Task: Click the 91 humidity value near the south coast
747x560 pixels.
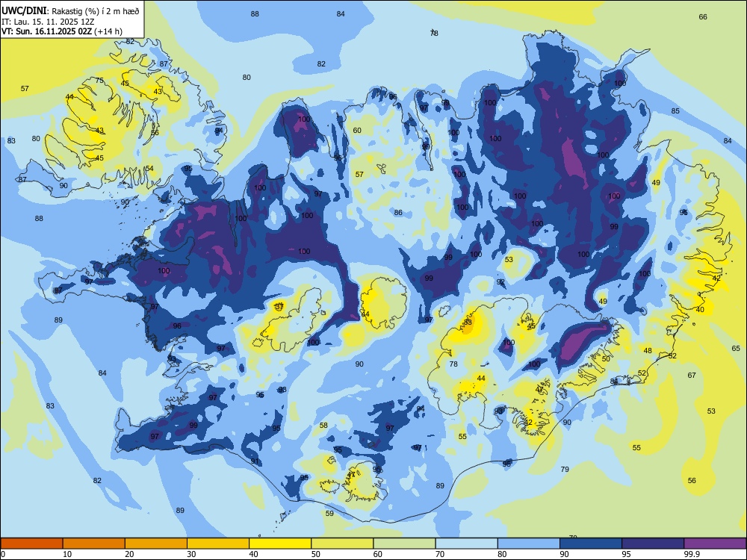Action: click(255, 461)
